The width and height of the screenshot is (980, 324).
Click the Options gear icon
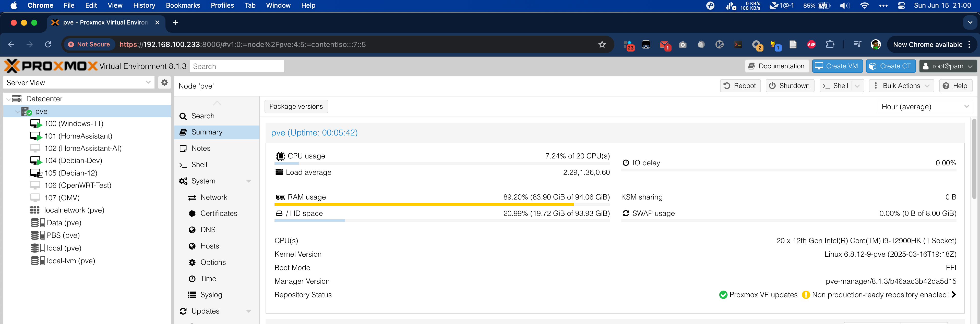click(192, 263)
